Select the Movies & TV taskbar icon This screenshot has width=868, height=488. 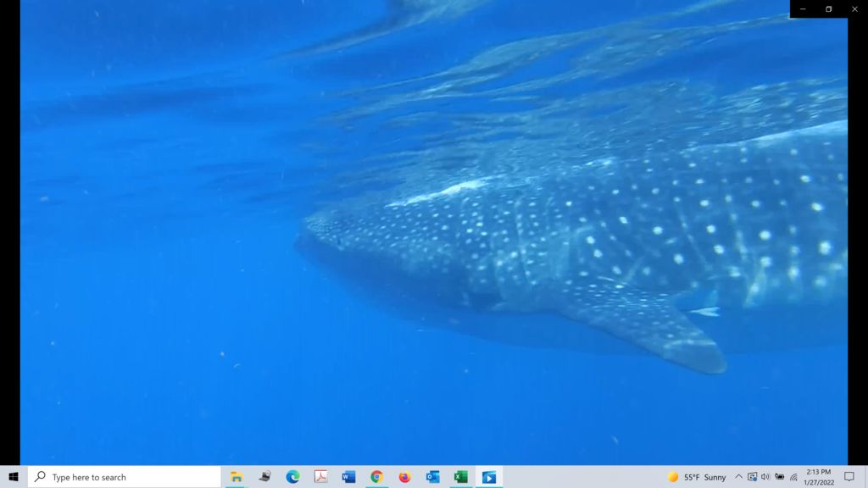point(489,477)
